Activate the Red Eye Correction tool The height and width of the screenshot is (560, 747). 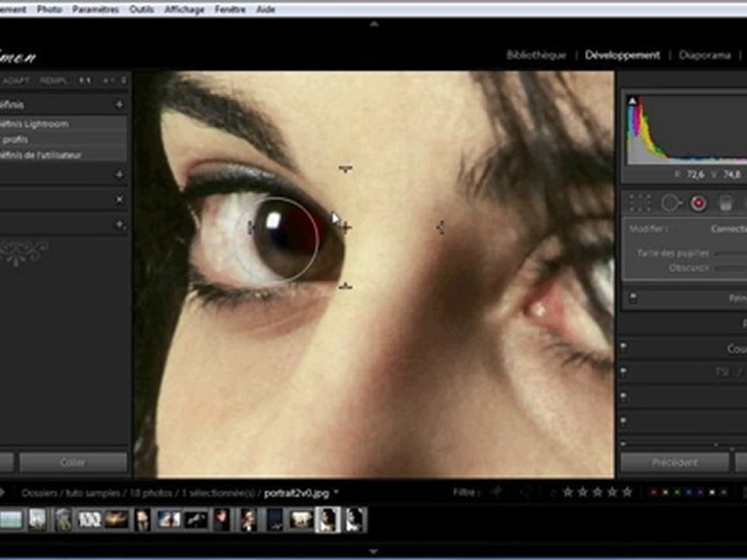pos(699,203)
